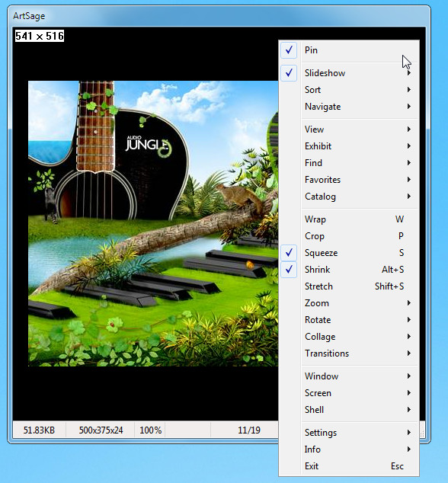Toggle the Squeeze checkmark option

pos(349,253)
